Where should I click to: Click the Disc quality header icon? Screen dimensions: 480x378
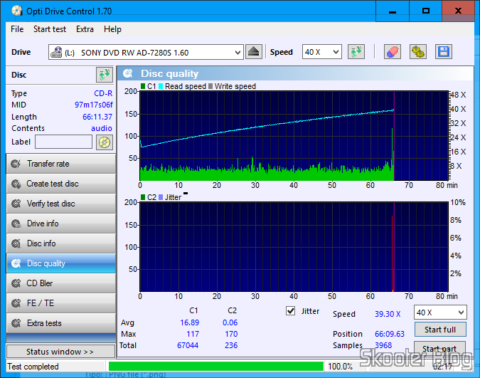point(128,73)
